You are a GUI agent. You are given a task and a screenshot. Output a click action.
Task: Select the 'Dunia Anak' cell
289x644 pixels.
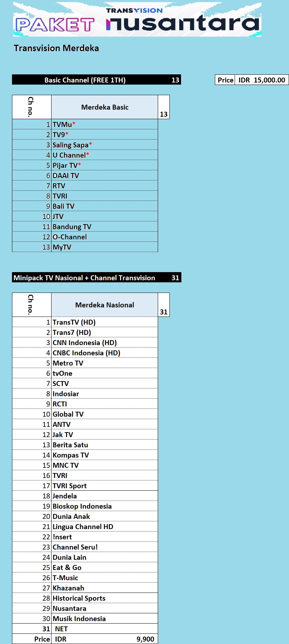[104, 516]
